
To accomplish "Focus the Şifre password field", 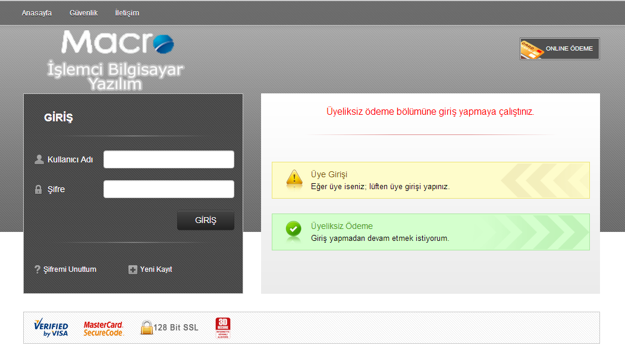I will 169,189.
